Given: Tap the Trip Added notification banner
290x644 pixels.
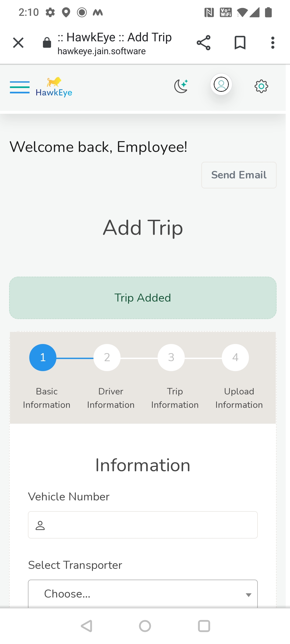Looking at the screenshot, I should tap(143, 298).
